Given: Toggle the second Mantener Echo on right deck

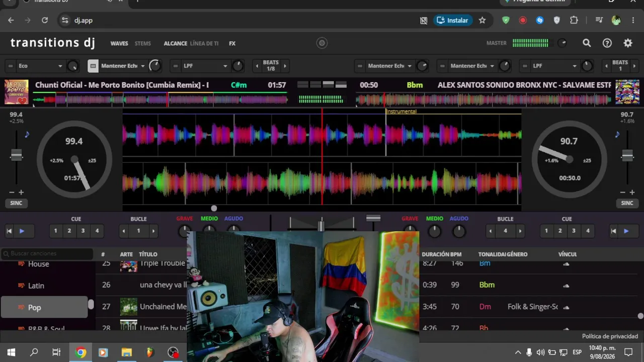Looking at the screenshot, I should pyautogui.click(x=442, y=66).
